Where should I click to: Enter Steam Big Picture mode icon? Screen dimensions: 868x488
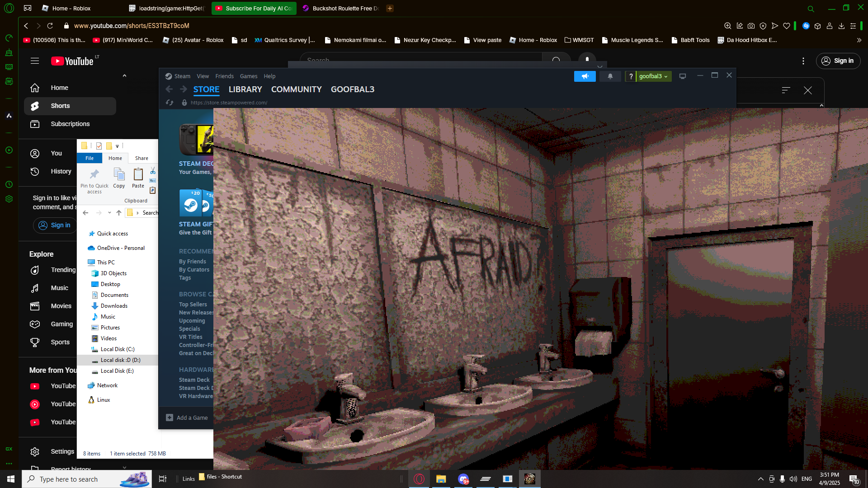point(683,76)
